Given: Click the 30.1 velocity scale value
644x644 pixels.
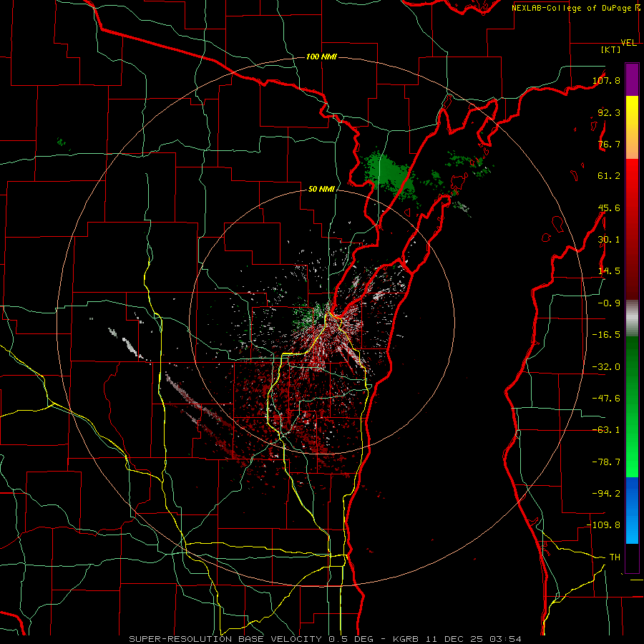Looking at the screenshot, I should click(609, 240).
